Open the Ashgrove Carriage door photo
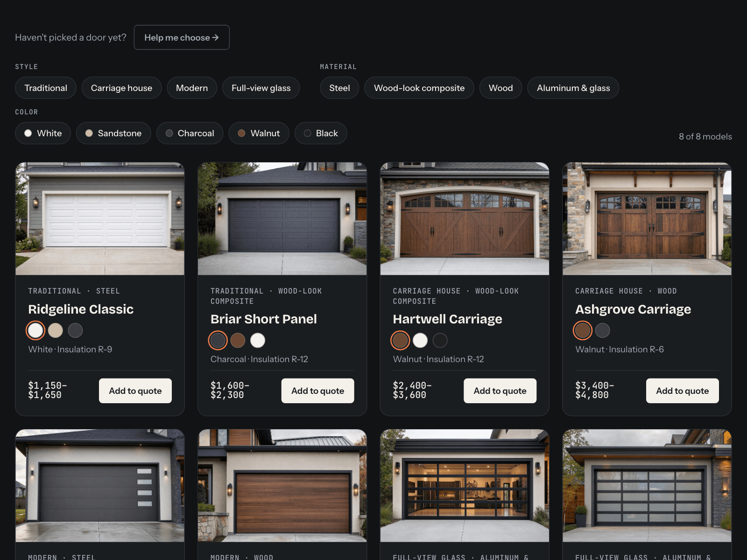The height and width of the screenshot is (560, 747). coord(647,219)
